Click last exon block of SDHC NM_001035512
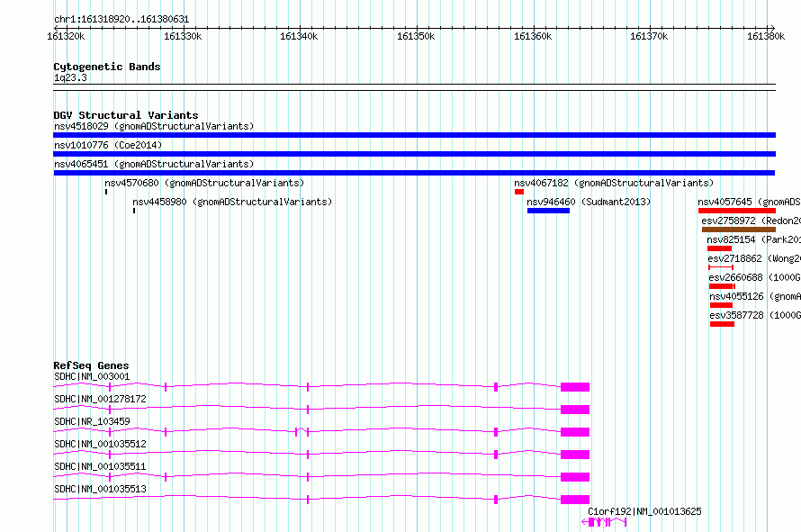The image size is (801, 532). coord(575,455)
